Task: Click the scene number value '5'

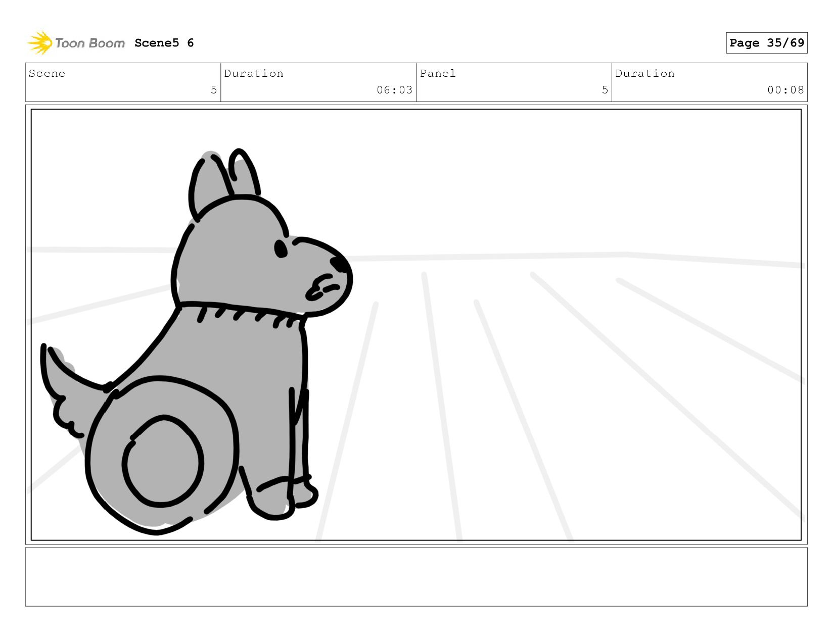Action: pyautogui.click(x=214, y=90)
